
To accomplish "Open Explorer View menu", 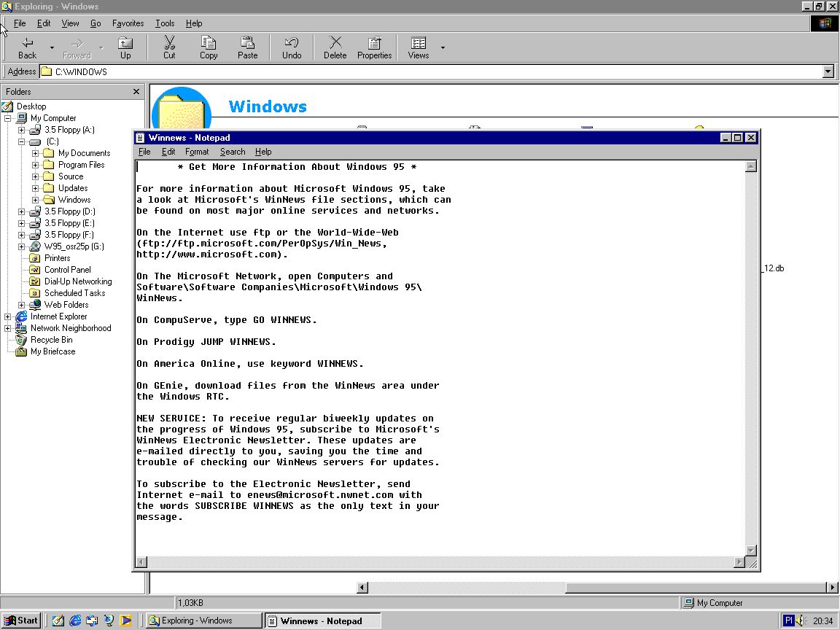I will (x=70, y=23).
